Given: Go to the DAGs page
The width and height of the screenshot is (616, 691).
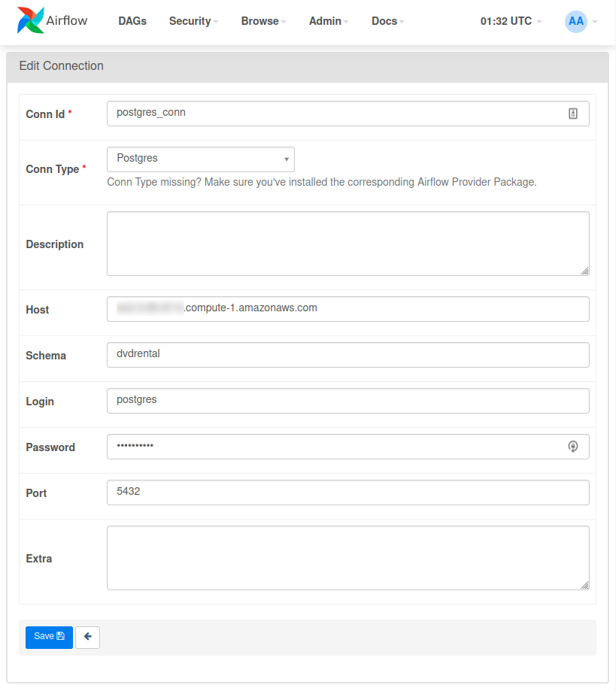Looking at the screenshot, I should tap(132, 21).
